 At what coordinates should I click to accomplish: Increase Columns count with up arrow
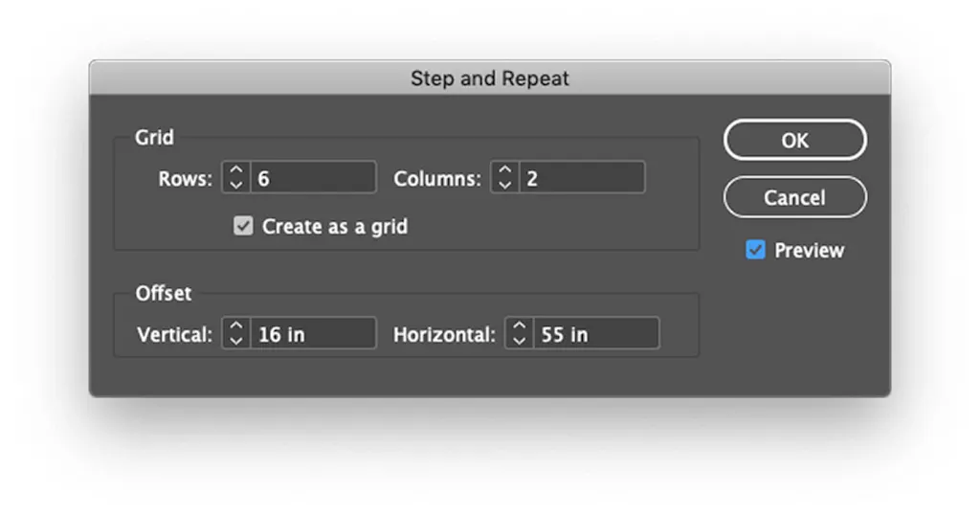click(x=505, y=171)
